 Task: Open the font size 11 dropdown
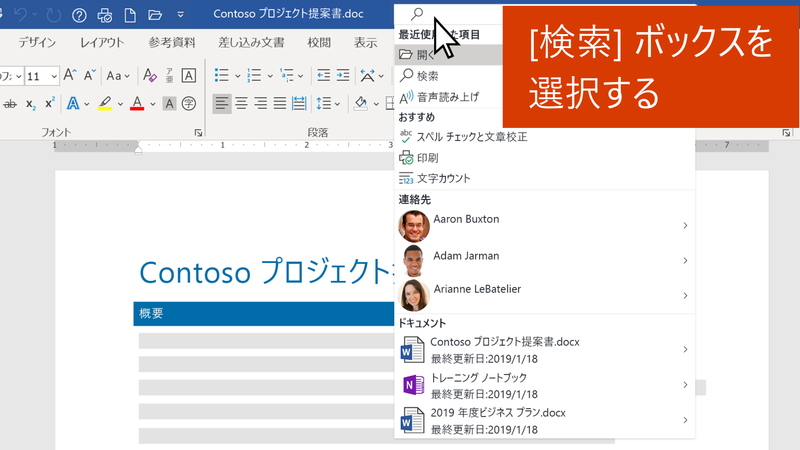pos(54,77)
